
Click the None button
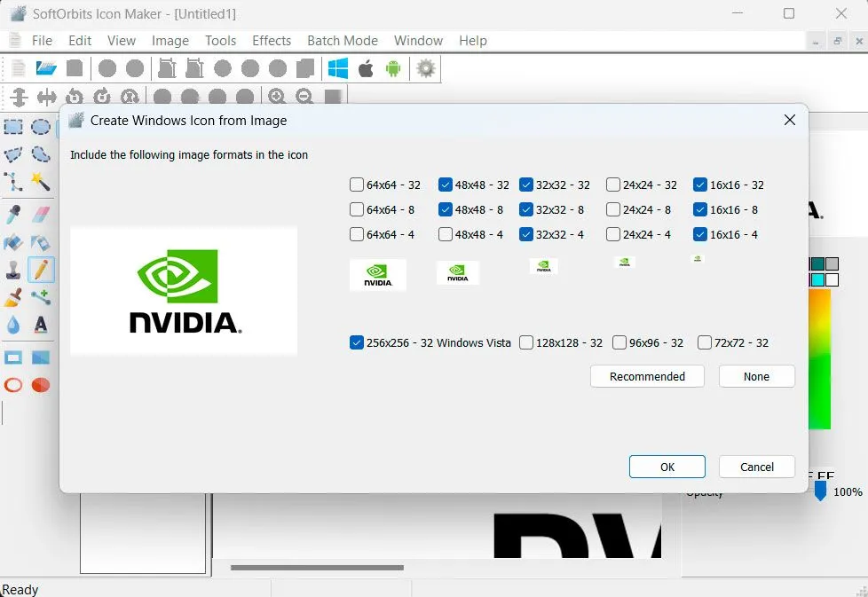(x=757, y=376)
